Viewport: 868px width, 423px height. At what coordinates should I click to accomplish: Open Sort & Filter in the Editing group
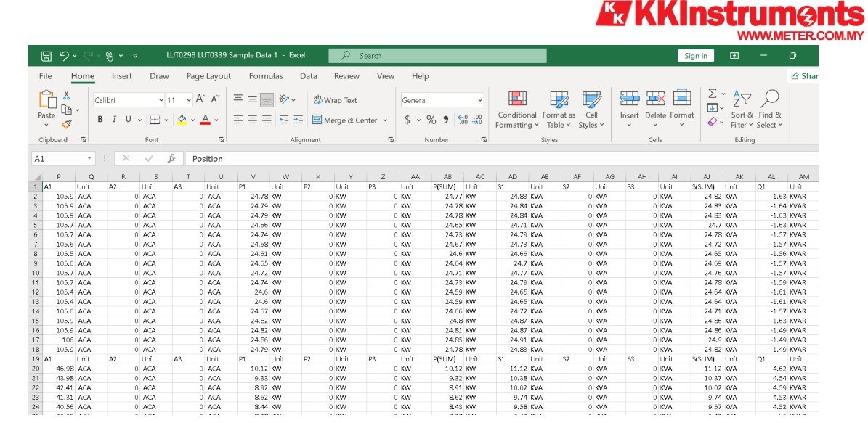(x=742, y=109)
